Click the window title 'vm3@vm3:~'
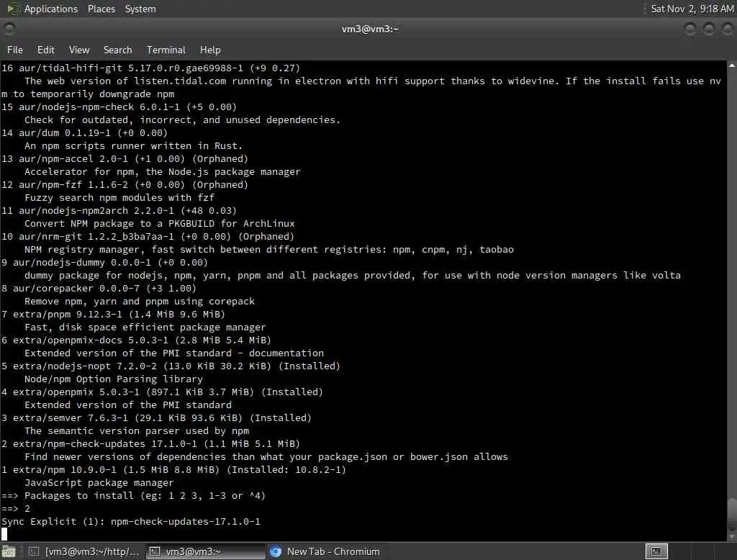 pos(370,30)
